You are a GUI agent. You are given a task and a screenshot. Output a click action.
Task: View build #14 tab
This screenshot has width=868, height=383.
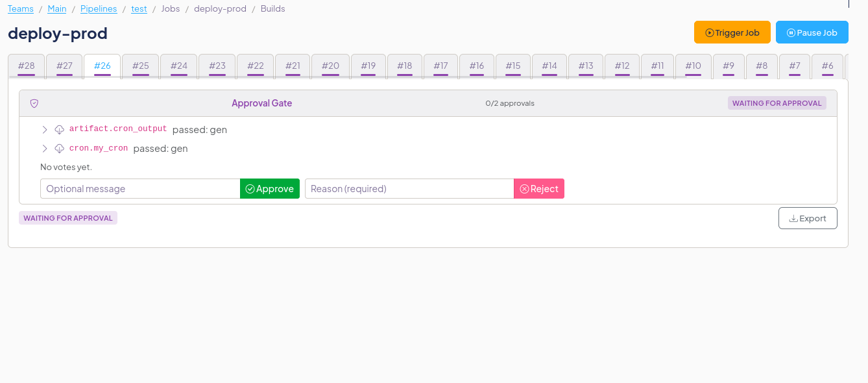point(549,66)
